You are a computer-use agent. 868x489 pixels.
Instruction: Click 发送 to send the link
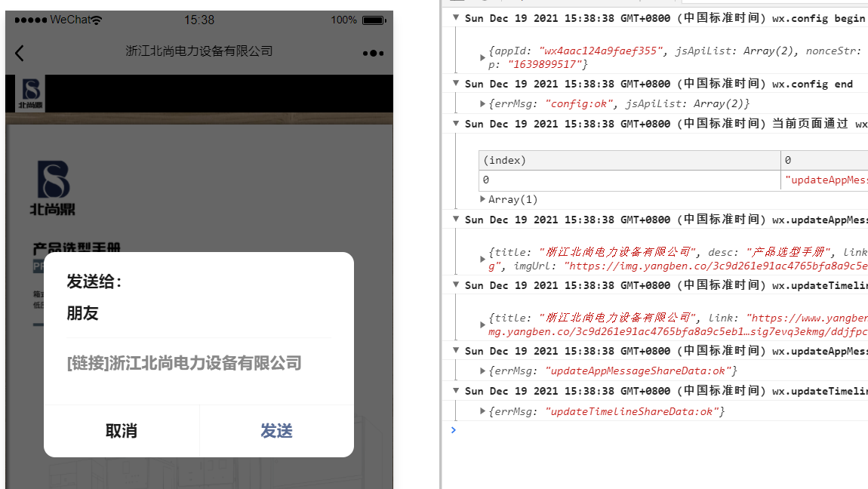pyautogui.click(x=276, y=431)
